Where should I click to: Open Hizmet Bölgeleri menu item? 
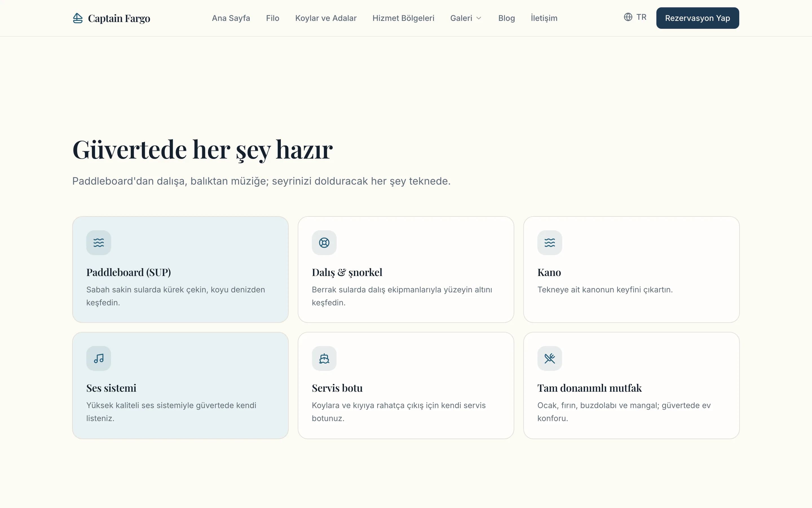pos(403,18)
